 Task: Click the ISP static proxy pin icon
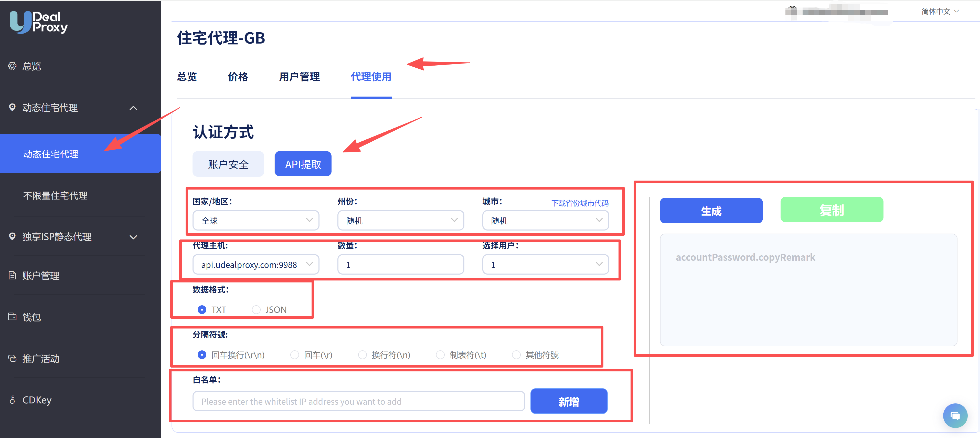tap(12, 236)
